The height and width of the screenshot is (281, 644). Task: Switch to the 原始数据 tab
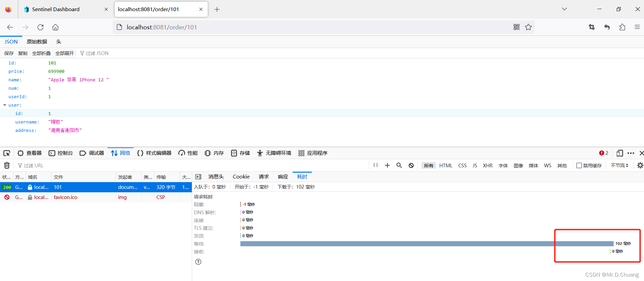click(37, 42)
